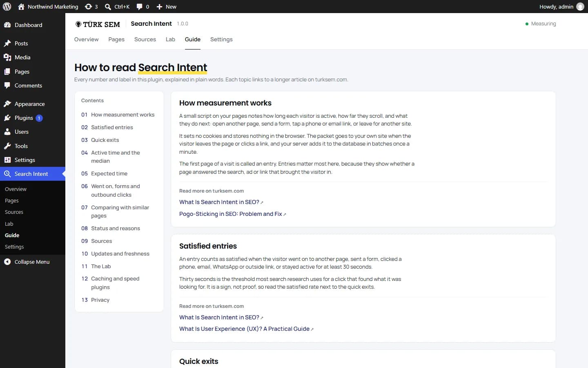The image size is (588, 368).
Task: Click the Measuring status indicator
Action: pyautogui.click(x=541, y=24)
